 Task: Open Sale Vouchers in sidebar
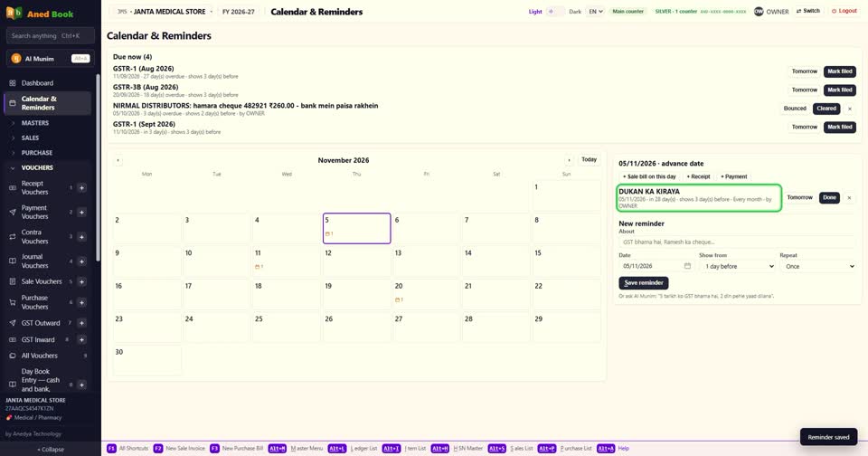[x=42, y=281]
